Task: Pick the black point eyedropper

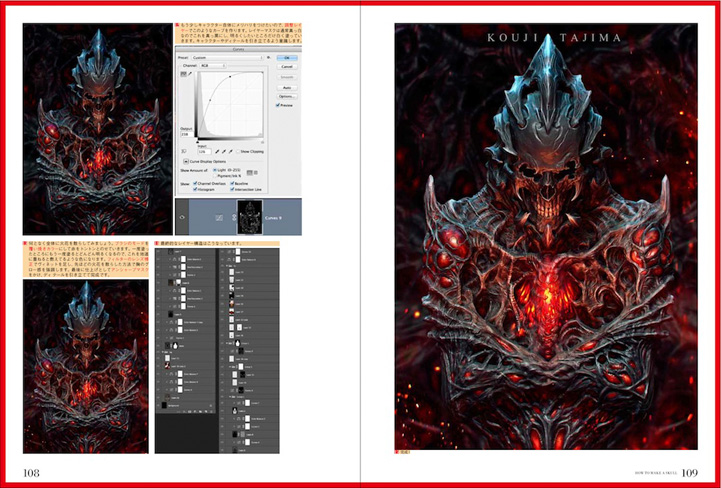Action: 217,151
